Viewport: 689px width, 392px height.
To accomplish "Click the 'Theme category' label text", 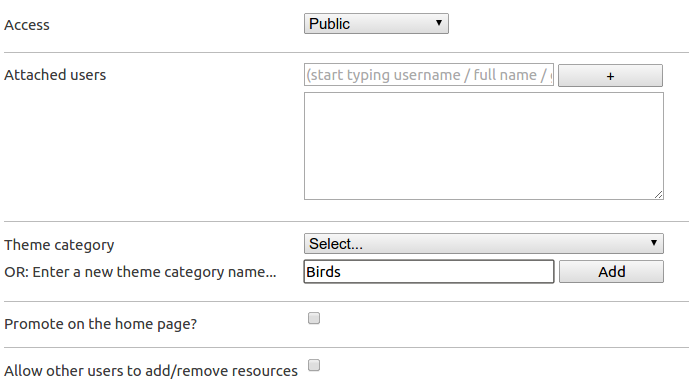I will pyautogui.click(x=59, y=245).
